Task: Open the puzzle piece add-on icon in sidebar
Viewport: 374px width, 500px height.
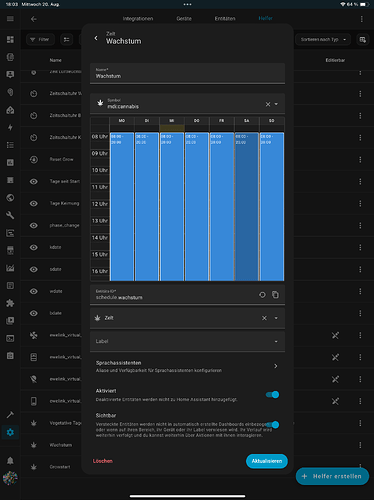Action: coord(10,303)
